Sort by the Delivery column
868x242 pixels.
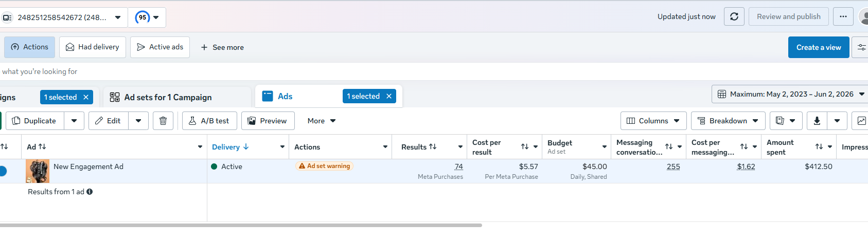coord(231,147)
